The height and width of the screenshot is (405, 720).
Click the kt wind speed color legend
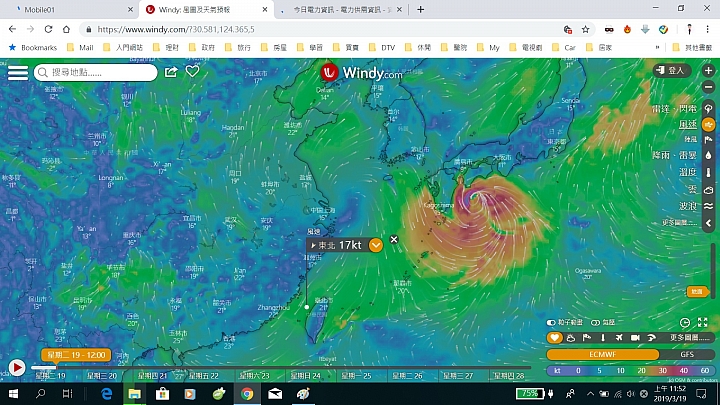pyautogui.click(x=630, y=371)
